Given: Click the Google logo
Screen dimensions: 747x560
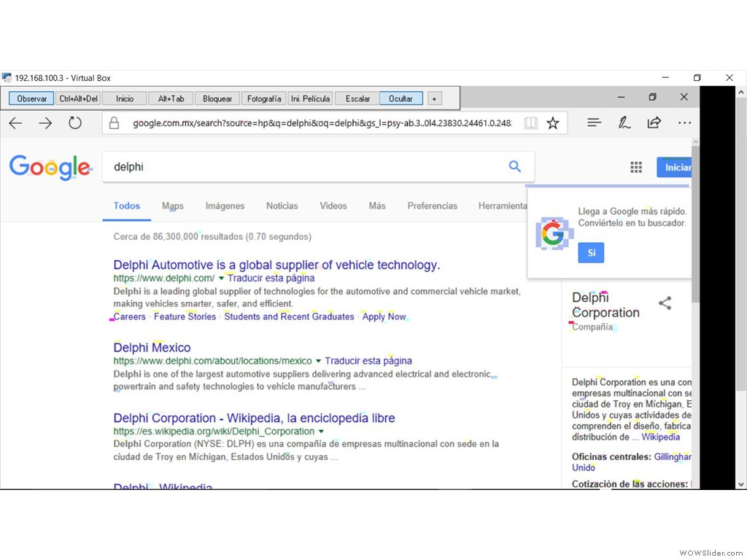Looking at the screenshot, I should click(50, 167).
